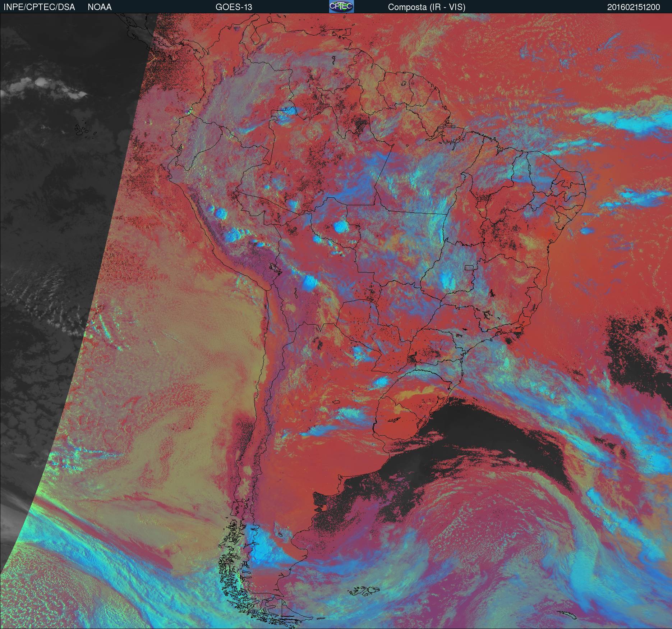Click the timestamp 201602151200
The width and height of the screenshot is (672, 629).
coord(634,7)
